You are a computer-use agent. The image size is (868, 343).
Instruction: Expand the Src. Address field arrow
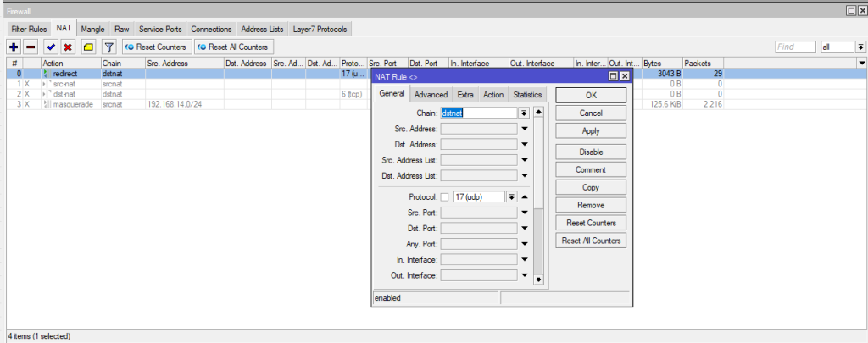coord(524,129)
